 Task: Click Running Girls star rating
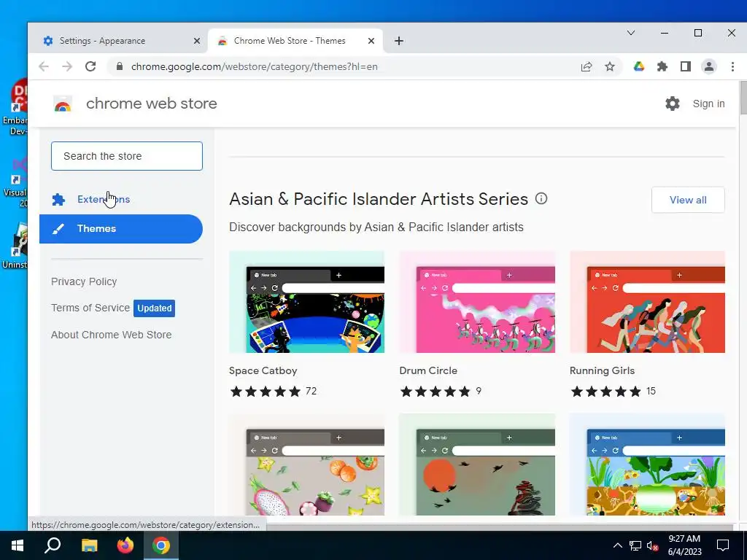606,392
